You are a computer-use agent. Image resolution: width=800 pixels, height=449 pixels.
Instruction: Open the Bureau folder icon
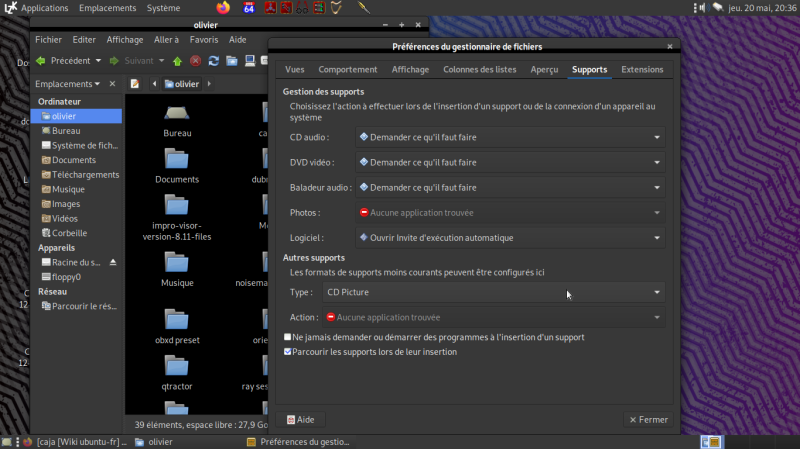[x=177, y=121]
